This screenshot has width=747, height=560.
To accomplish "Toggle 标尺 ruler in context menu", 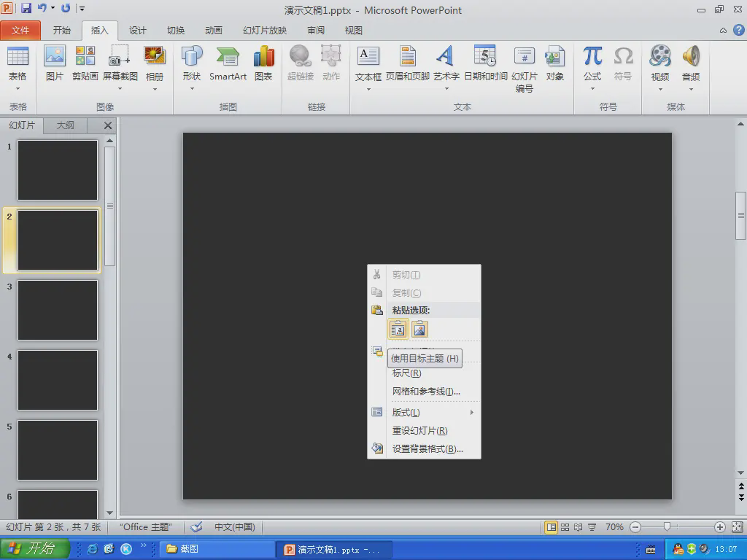I will (x=406, y=373).
